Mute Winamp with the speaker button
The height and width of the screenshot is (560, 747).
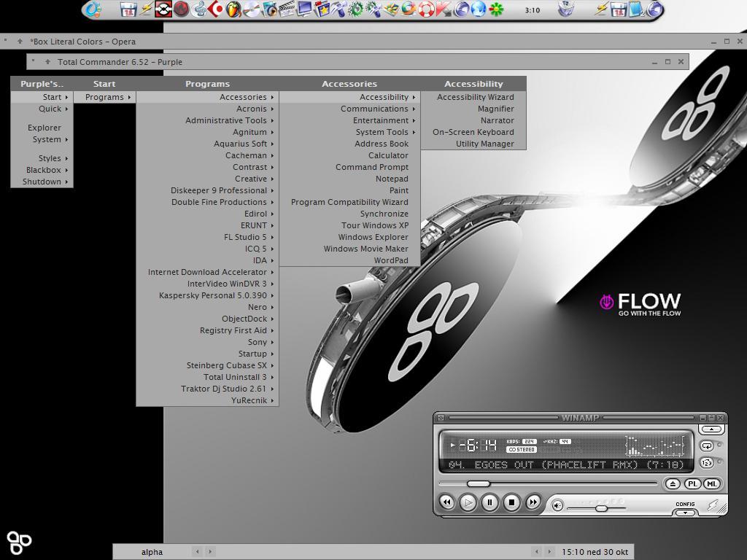(557, 506)
